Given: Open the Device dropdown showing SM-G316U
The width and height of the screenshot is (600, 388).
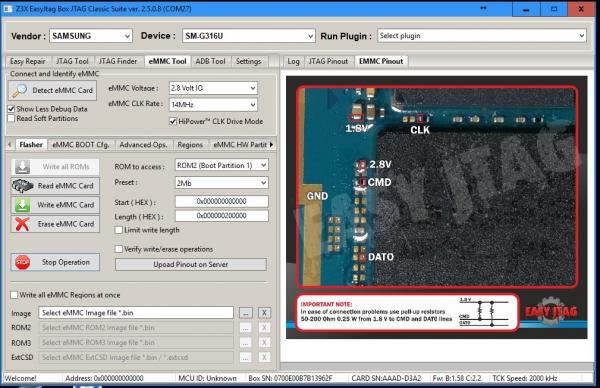Looking at the screenshot, I should pos(249,36).
